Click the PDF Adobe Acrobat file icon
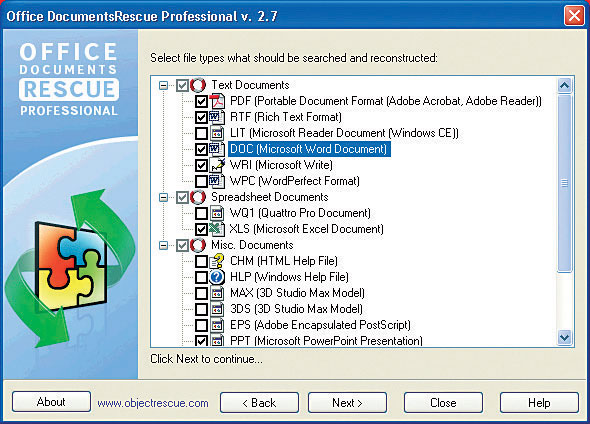This screenshot has width=590, height=424. [x=217, y=101]
